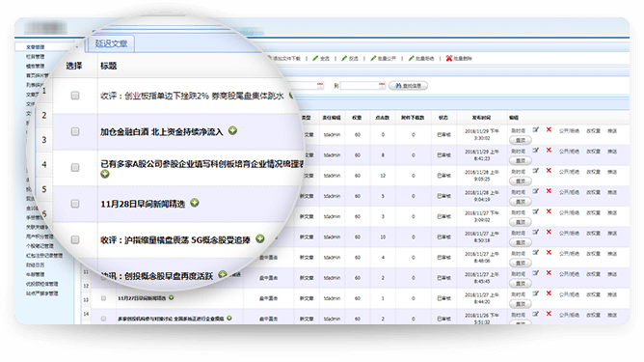Check the box beside 11月28日早间新闻精选

click(x=75, y=204)
